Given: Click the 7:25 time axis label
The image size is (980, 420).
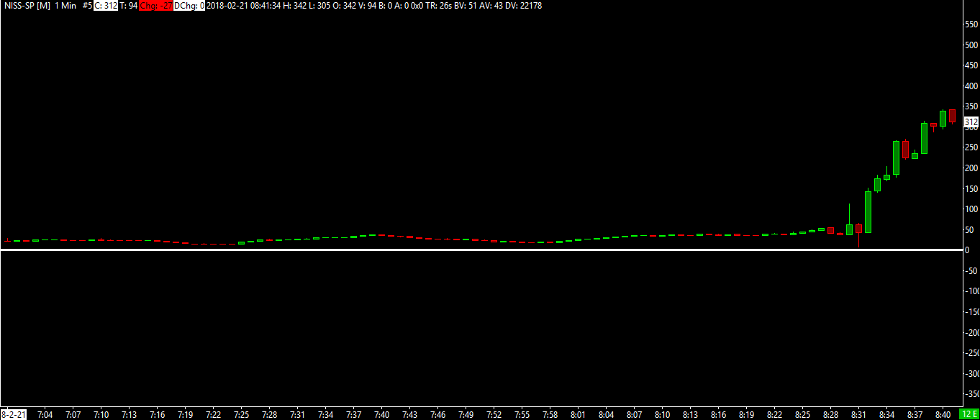Looking at the screenshot, I should pyautogui.click(x=241, y=414).
